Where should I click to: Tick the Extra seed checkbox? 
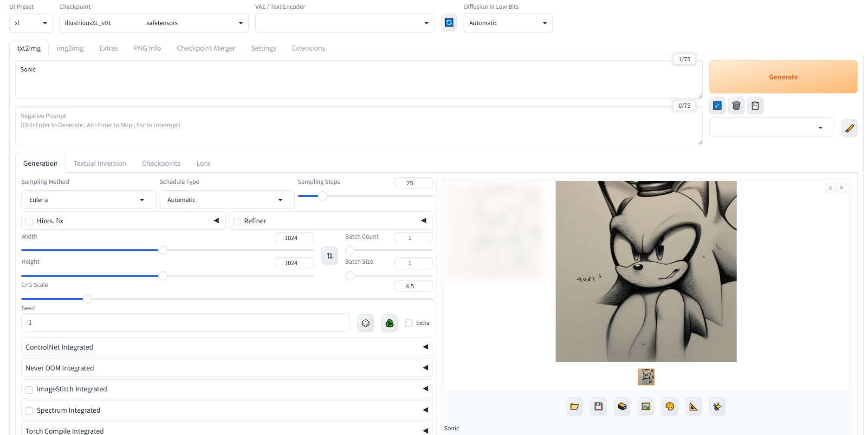click(x=409, y=323)
